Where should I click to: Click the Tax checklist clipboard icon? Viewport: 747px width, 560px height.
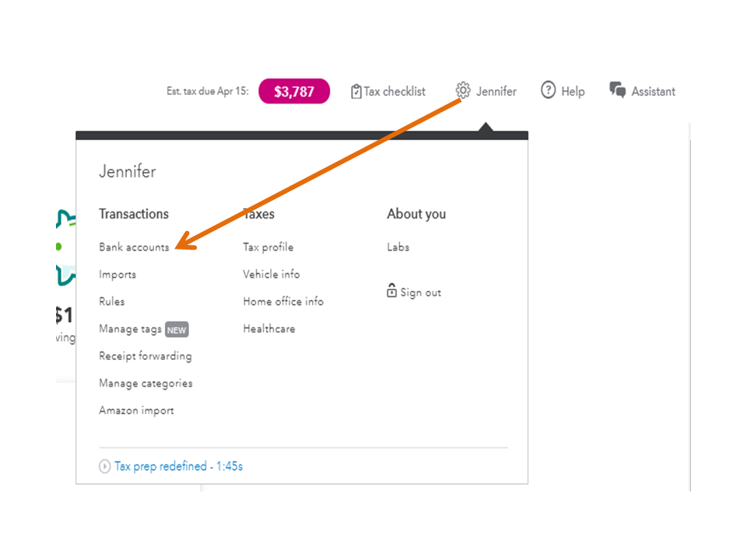coord(356,91)
